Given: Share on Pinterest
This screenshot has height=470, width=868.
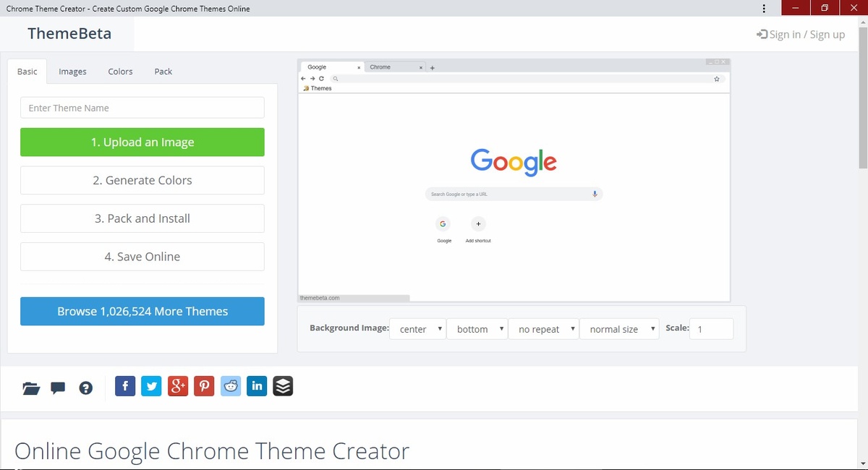Looking at the screenshot, I should click(204, 386).
